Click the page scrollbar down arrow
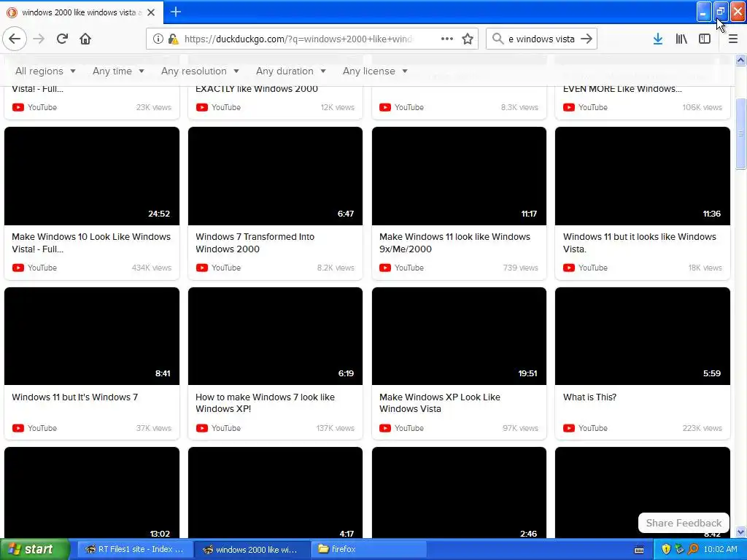 click(740, 532)
